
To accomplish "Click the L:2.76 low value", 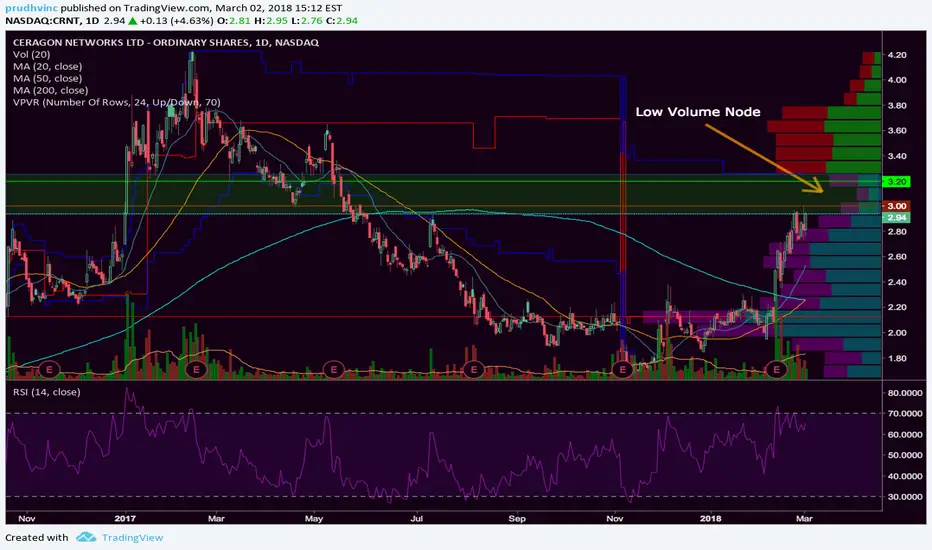I will point(307,21).
